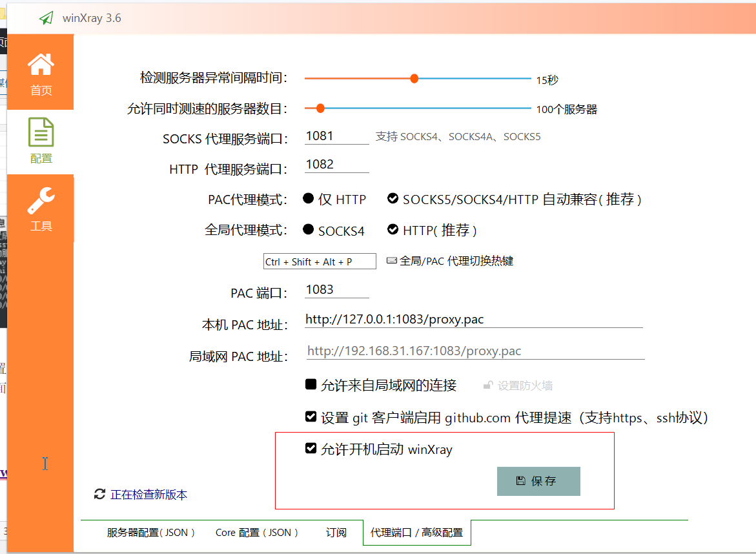Click the floppy disk icon on 保存 button
This screenshot has height=554, width=756.
[x=520, y=481]
